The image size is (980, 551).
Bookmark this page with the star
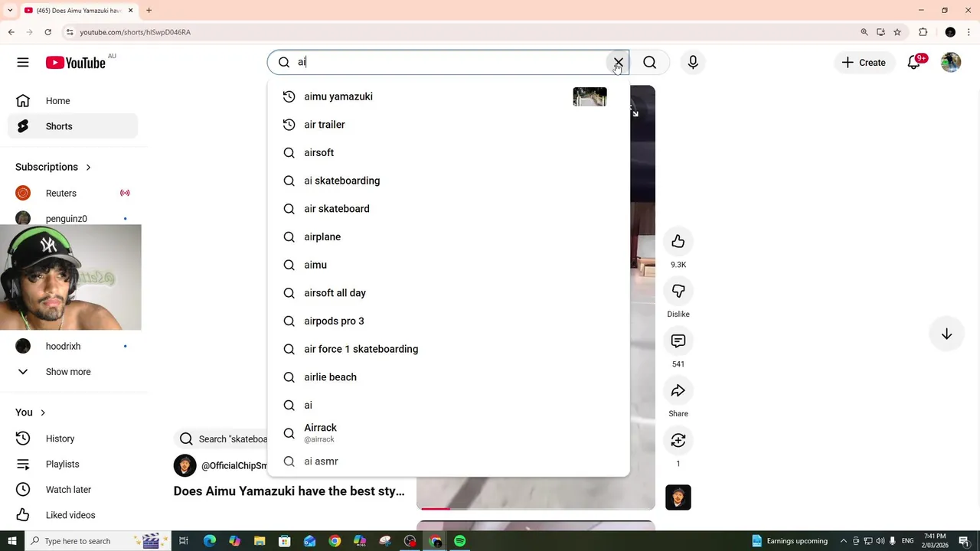coord(897,32)
